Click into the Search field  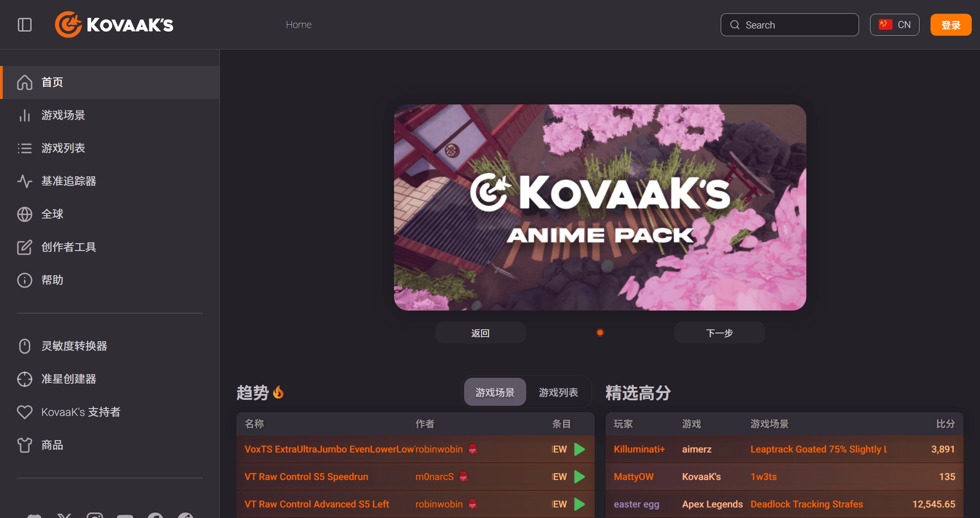pyautogui.click(x=789, y=25)
